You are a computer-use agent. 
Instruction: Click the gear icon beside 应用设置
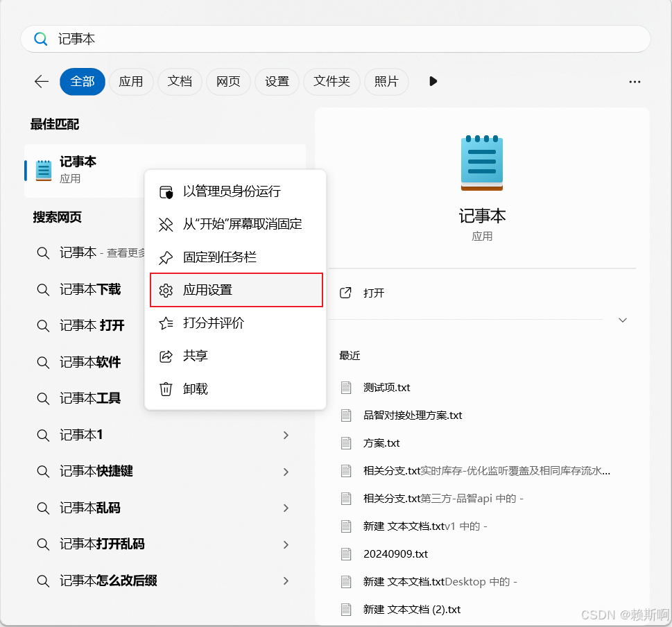166,291
